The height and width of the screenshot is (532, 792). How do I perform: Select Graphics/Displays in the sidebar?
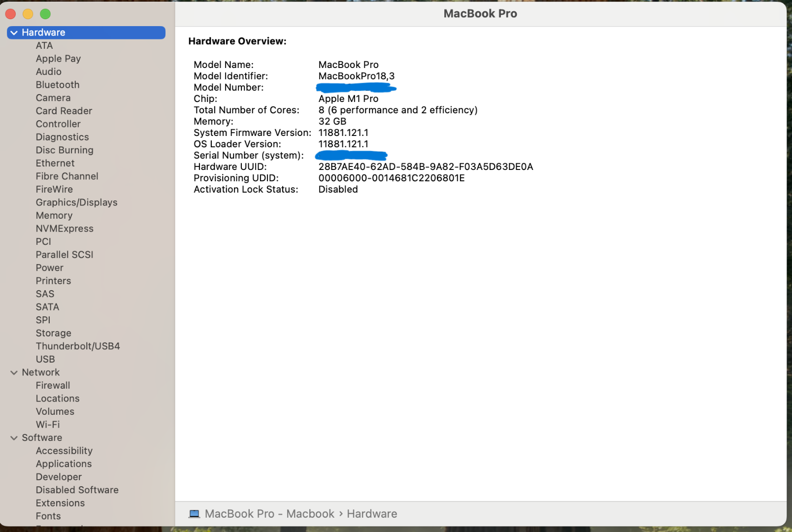[x=77, y=202]
